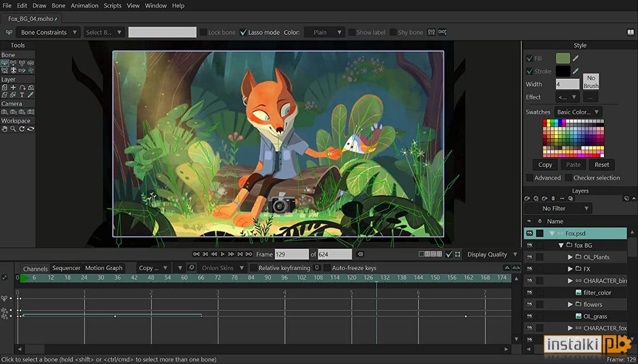Open the Copy dropdown in timeline toolbar
This screenshot has height=364, width=638.
[x=153, y=268]
